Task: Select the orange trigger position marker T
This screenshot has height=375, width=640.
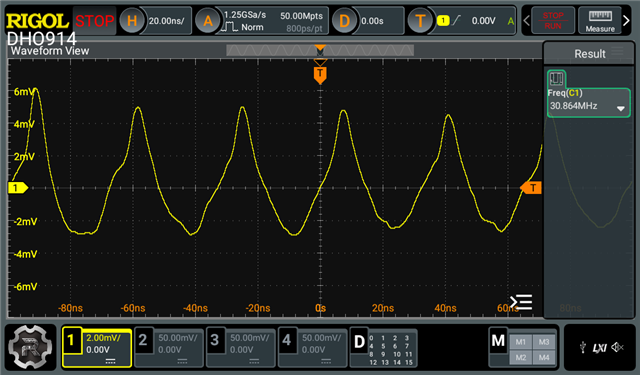Action: tap(320, 75)
